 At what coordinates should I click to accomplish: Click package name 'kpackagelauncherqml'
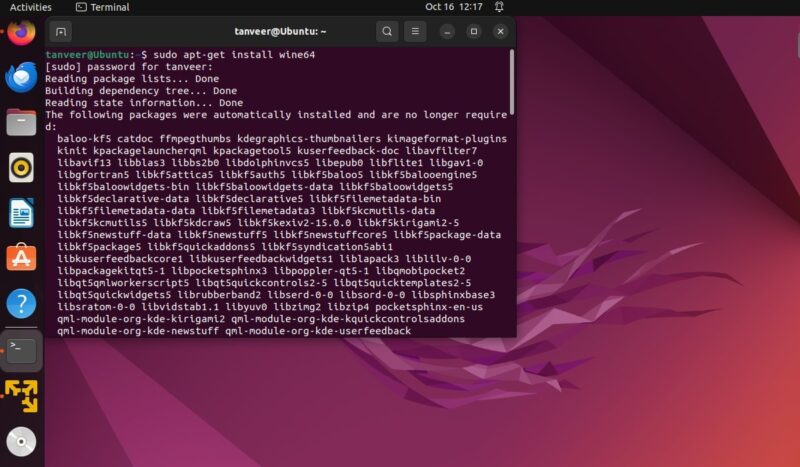(150, 151)
